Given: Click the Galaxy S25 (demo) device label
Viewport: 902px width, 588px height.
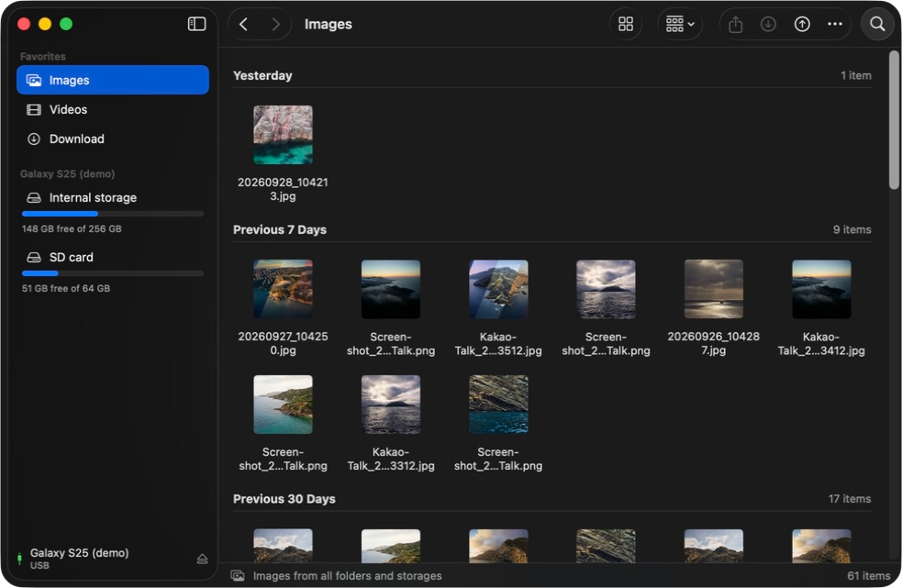Looking at the screenshot, I should pos(80,553).
